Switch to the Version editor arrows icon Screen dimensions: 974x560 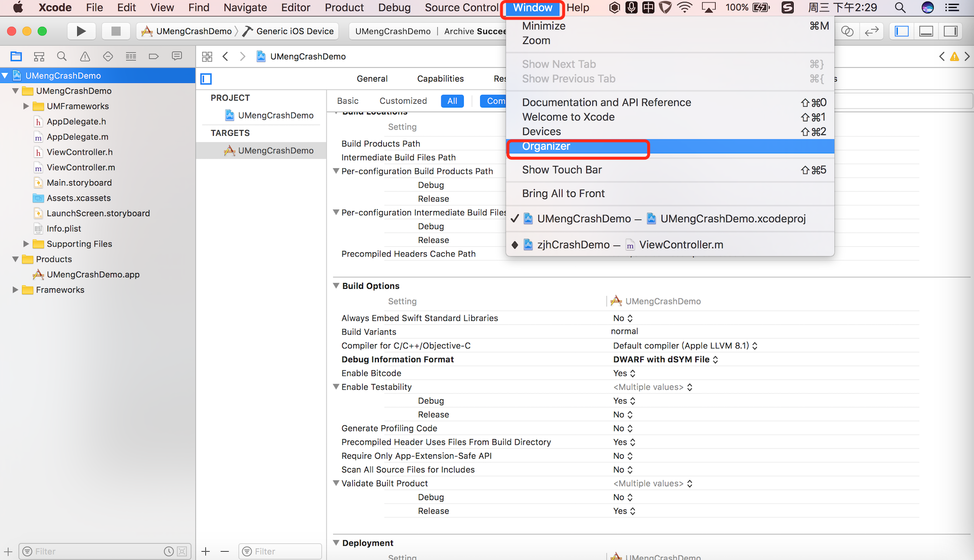[872, 31]
